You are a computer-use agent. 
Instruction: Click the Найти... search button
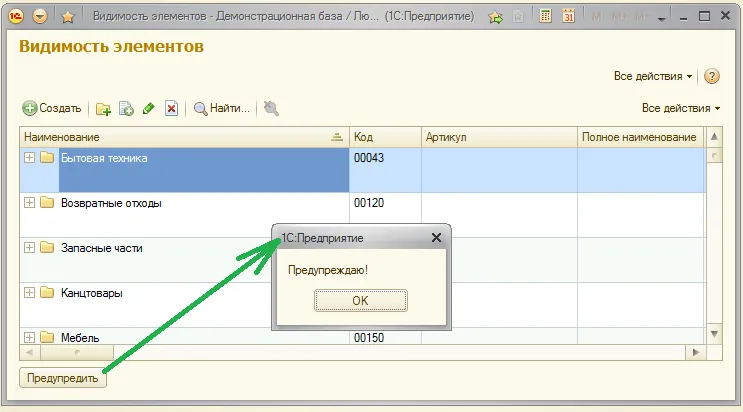(x=221, y=108)
